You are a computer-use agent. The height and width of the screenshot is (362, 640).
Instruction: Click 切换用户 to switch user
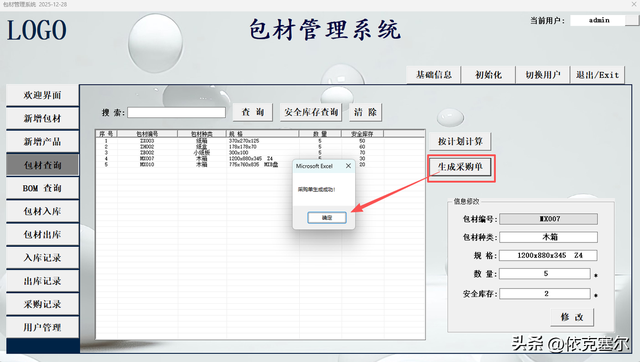[542, 75]
